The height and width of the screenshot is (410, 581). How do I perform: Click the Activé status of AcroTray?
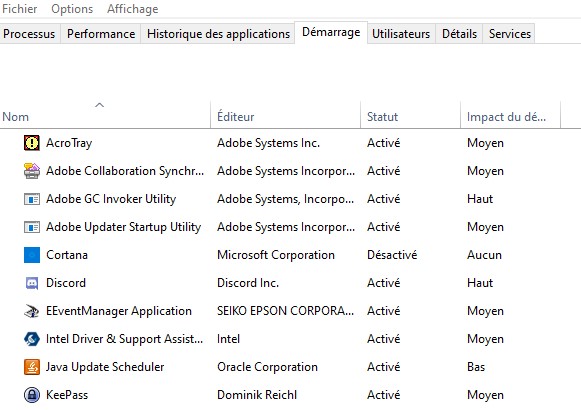[x=384, y=143]
